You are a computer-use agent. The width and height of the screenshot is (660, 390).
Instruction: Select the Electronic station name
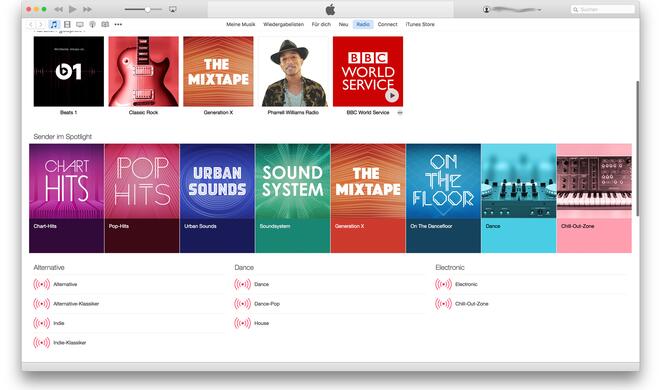point(466,284)
